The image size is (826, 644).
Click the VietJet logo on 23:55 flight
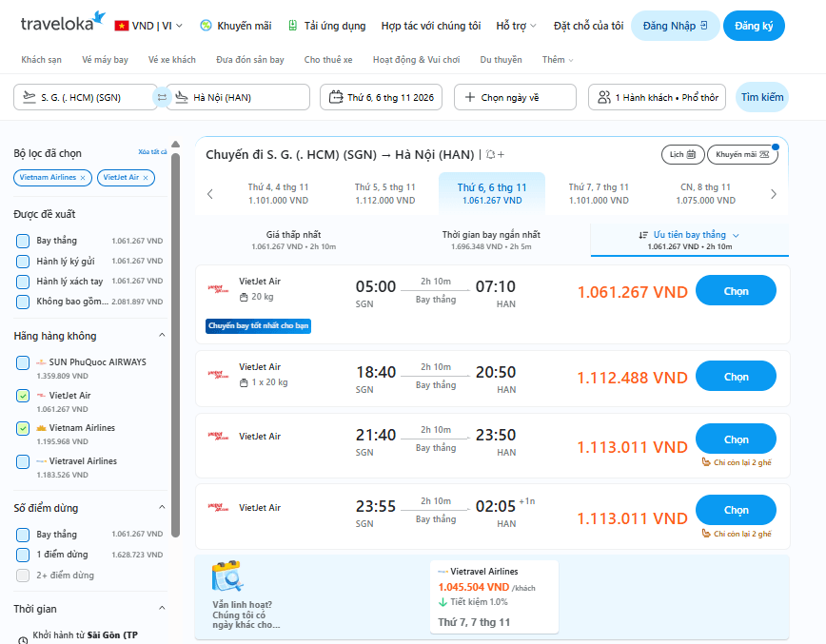click(x=218, y=508)
